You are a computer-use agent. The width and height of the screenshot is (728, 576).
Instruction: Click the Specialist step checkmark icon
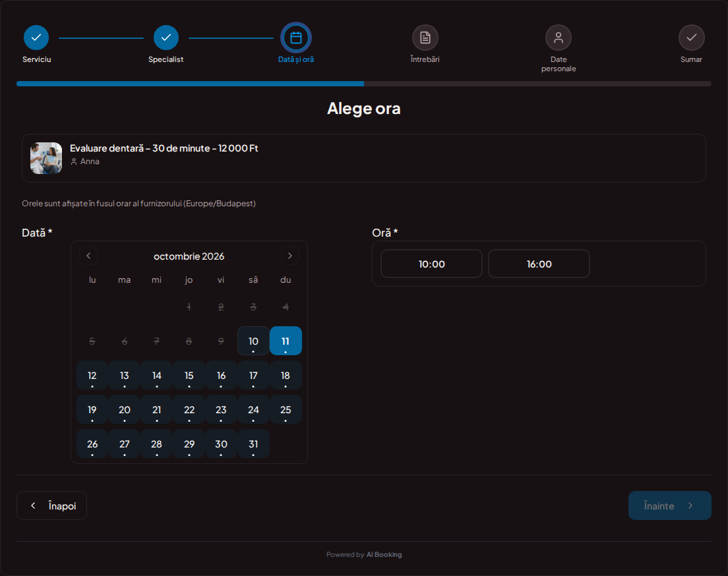[x=166, y=38]
